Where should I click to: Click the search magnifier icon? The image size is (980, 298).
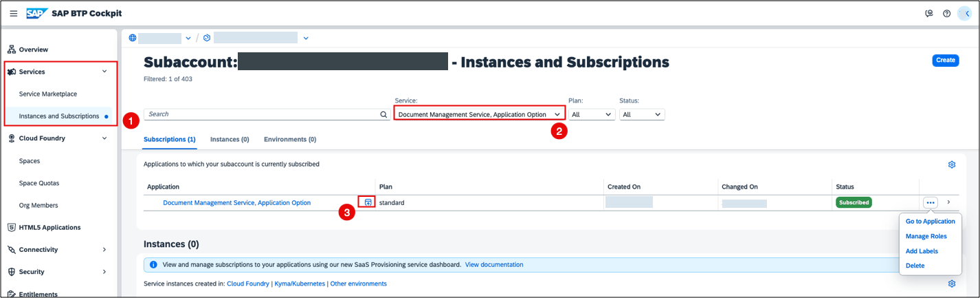click(384, 115)
